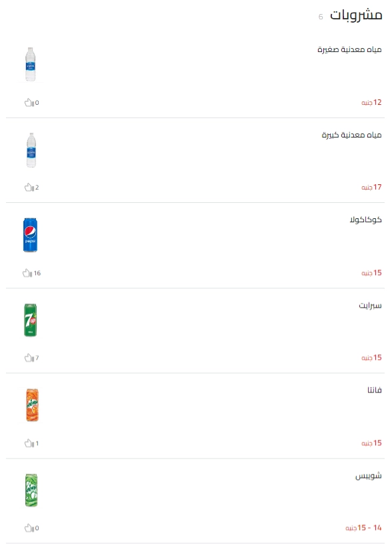Image resolution: width=392 pixels, height=546 pixels.
Task: Open مياه معدنية كبيرة item title
Action: tap(351, 135)
